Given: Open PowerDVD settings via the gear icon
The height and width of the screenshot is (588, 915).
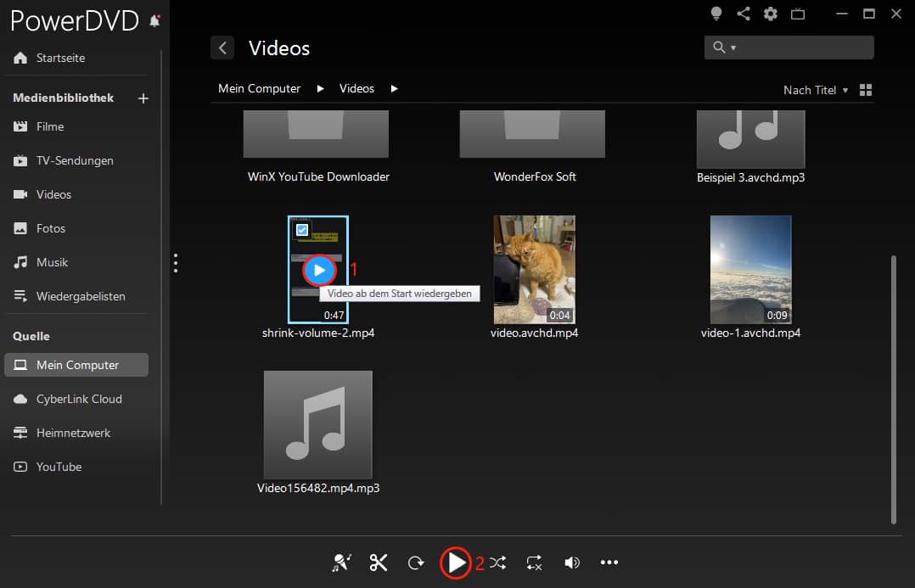Looking at the screenshot, I should pyautogui.click(x=770, y=14).
